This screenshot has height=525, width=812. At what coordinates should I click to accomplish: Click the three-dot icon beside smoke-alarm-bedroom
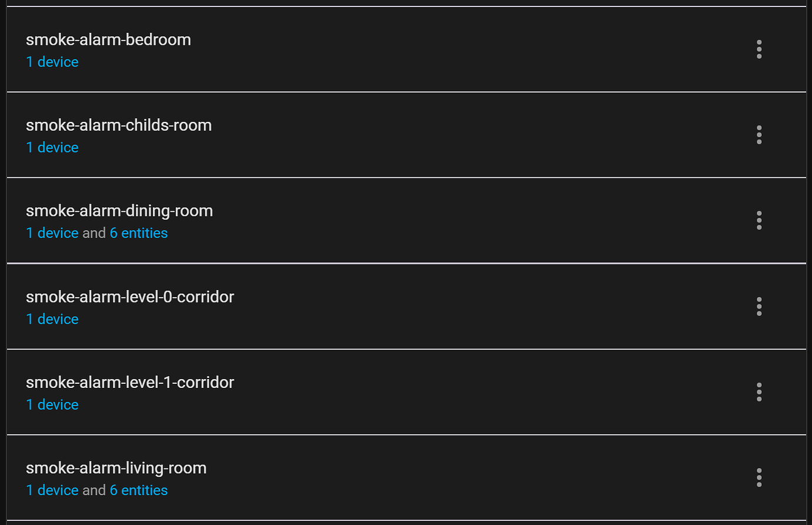tap(759, 49)
